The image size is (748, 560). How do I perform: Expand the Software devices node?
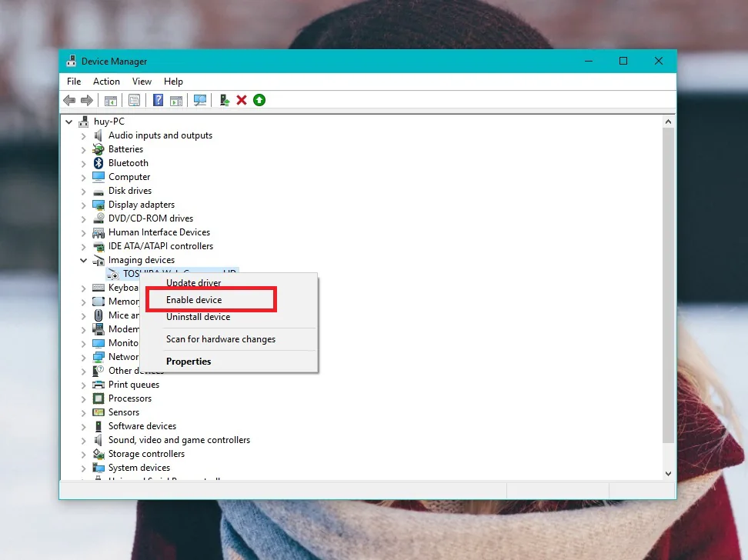83,426
